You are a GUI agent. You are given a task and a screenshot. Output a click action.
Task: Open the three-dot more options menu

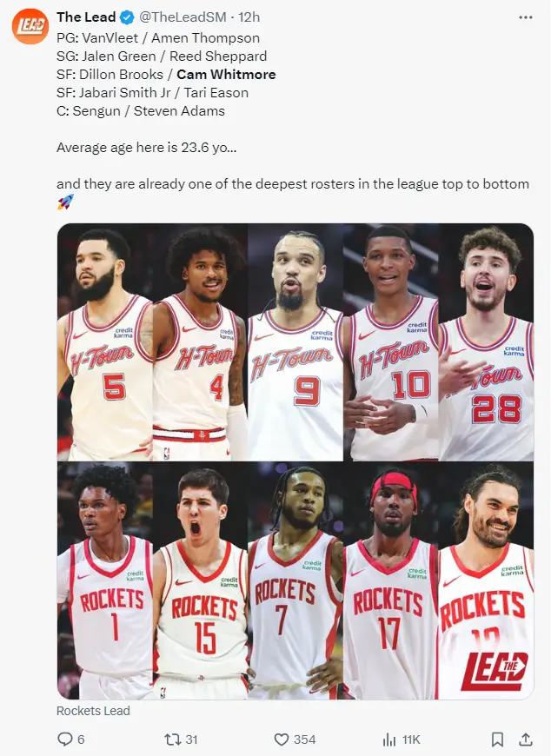tap(526, 17)
